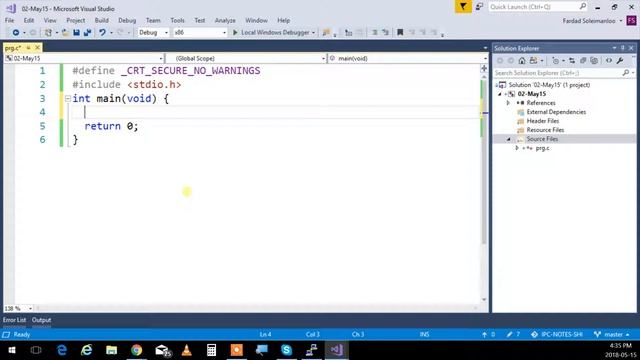
Task: Switch to the Error List tab
Action: pos(14,320)
